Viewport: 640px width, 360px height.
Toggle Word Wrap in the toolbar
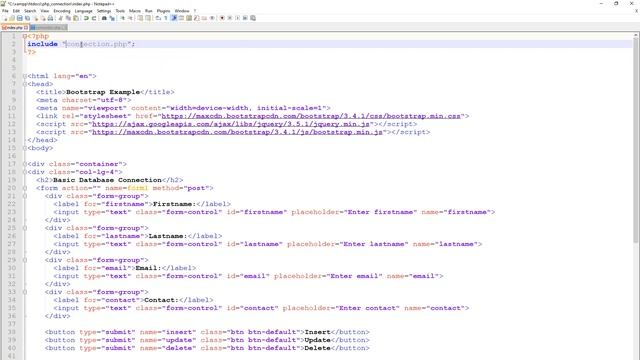[x=158, y=18]
